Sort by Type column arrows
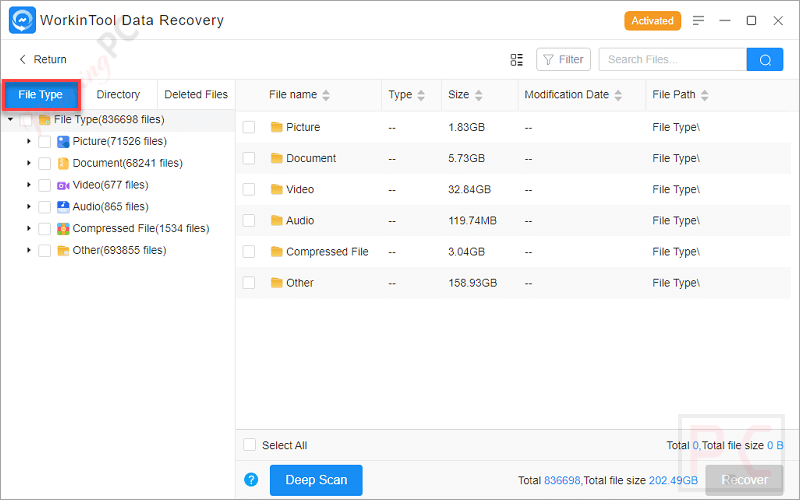The height and width of the screenshot is (500, 800). pos(421,95)
